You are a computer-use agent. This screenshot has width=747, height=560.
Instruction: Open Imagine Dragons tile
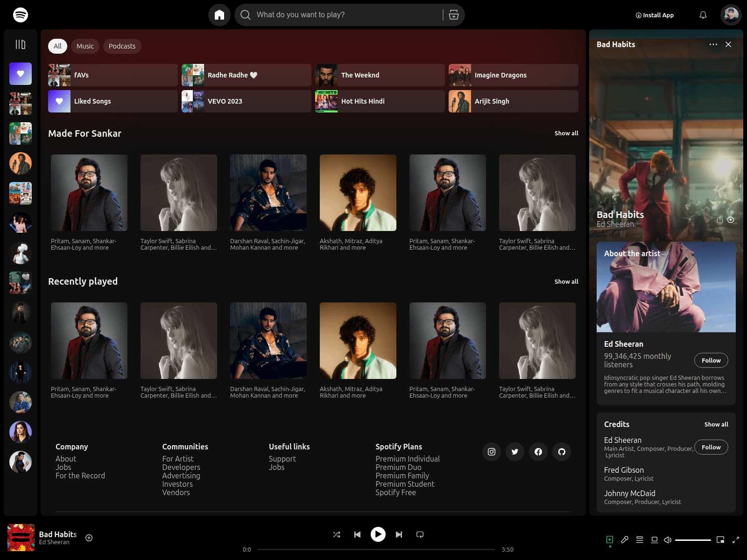[x=514, y=75]
